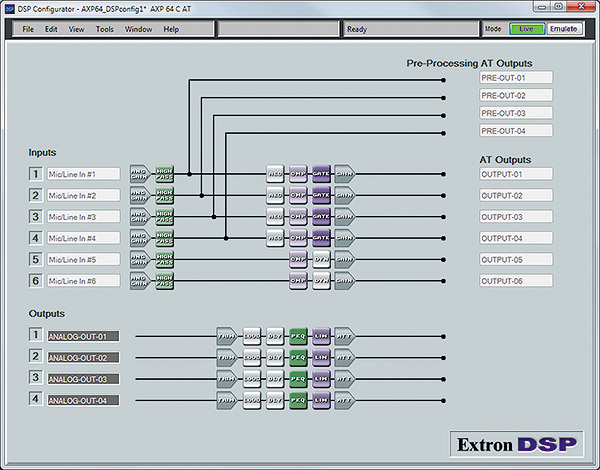Click the Mic/Line In #1 name field
This screenshot has height=470, width=600.
point(83,174)
